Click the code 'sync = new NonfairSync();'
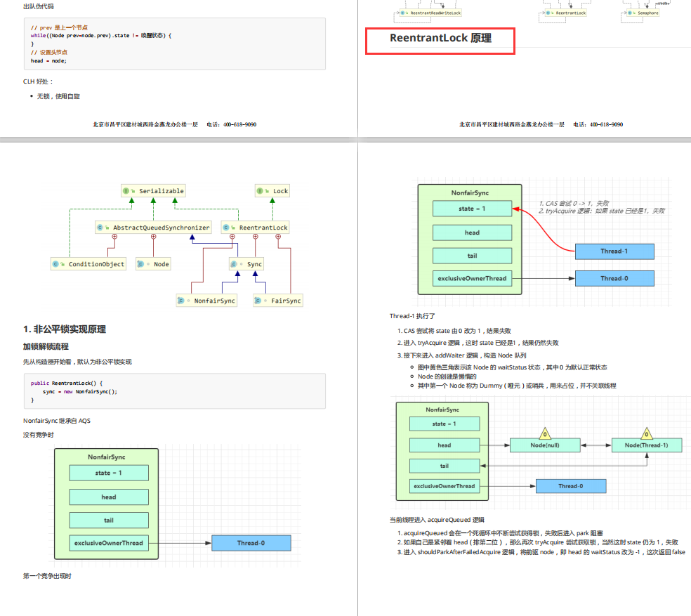The width and height of the screenshot is (691, 616). click(80, 391)
